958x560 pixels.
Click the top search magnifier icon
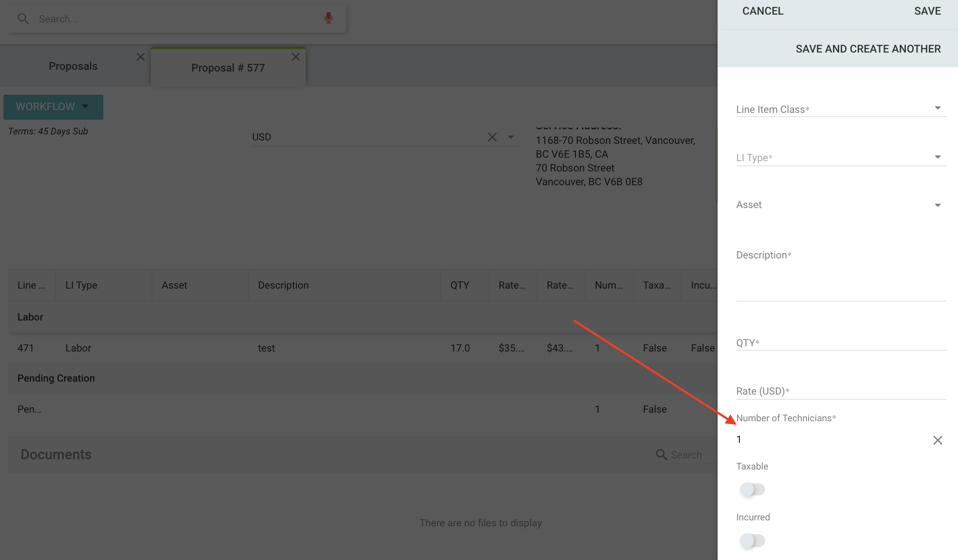click(x=23, y=19)
